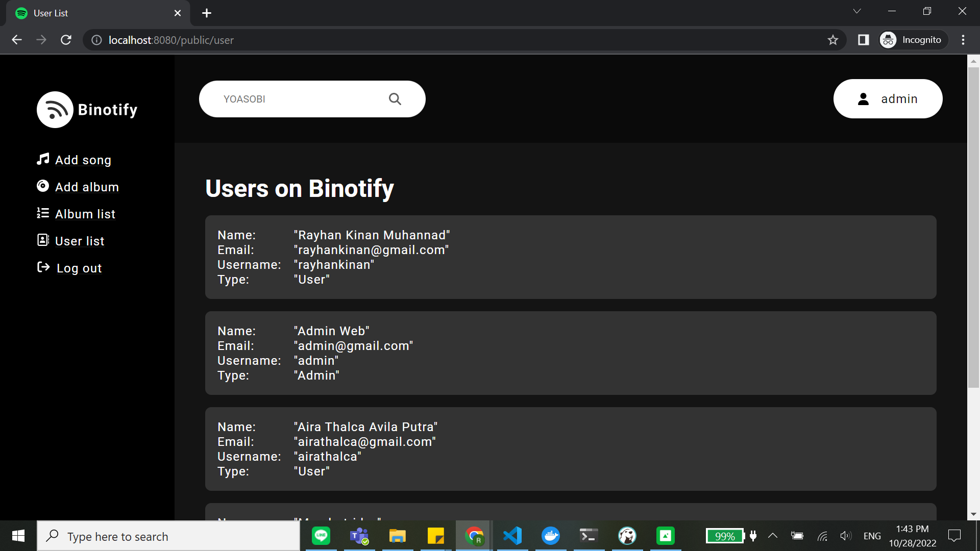Open the Add album section
This screenshot has height=551, width=980.
tap(87, 187)
